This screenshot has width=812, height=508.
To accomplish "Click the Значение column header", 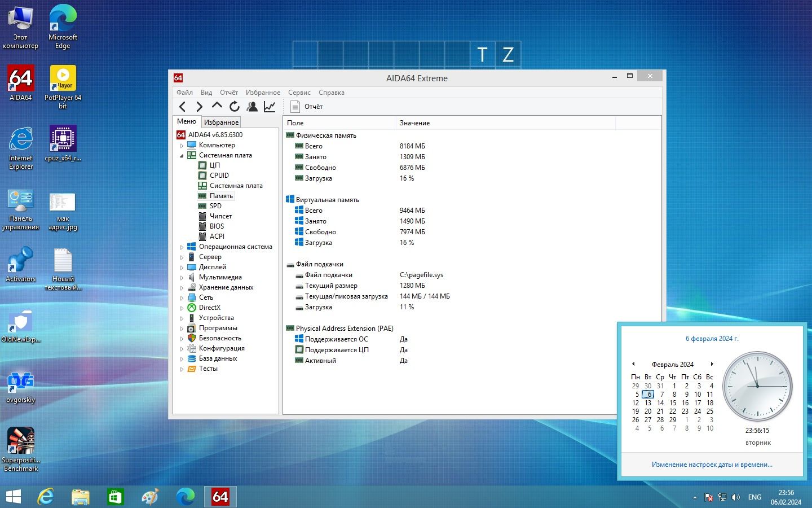I will coord(505,123).
